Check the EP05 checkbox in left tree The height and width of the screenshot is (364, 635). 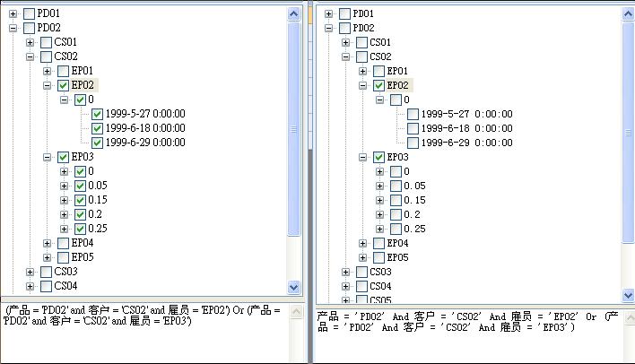click(x=63, y=257)
